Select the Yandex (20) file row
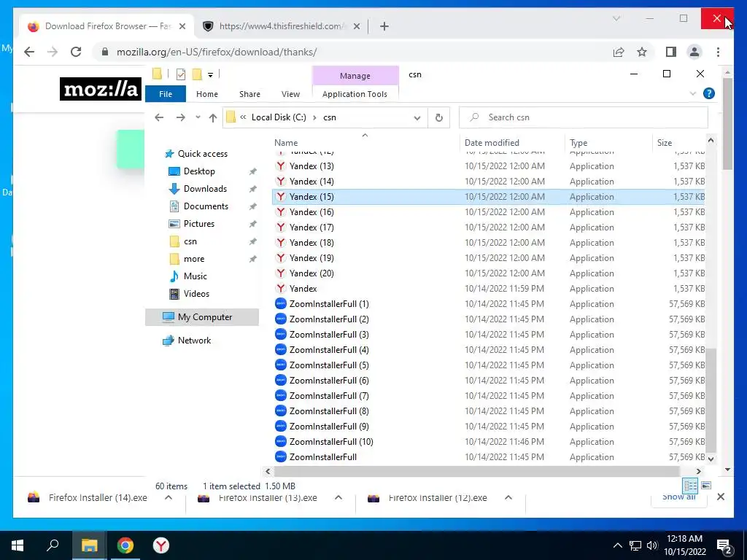Image resolution: width=747 pixels, height=560 pixels. click(x=488, y=273)
